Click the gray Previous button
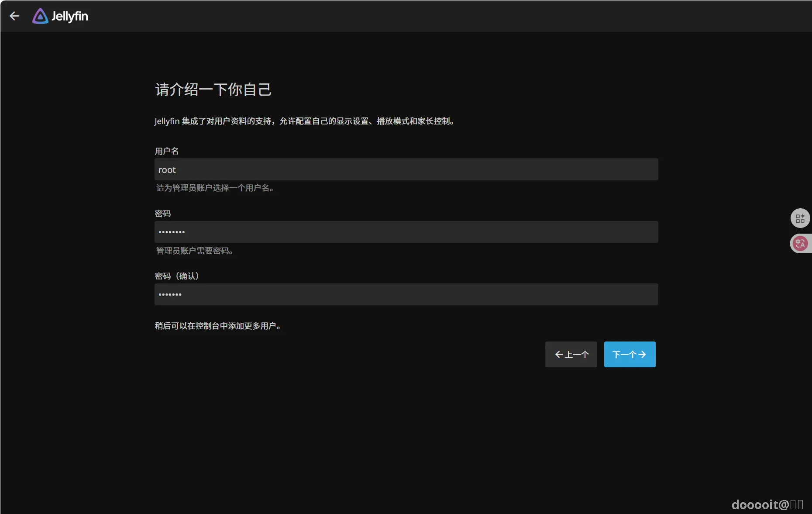Image resolution: width=812 pixels, height=514 pixels. (571, 354)
